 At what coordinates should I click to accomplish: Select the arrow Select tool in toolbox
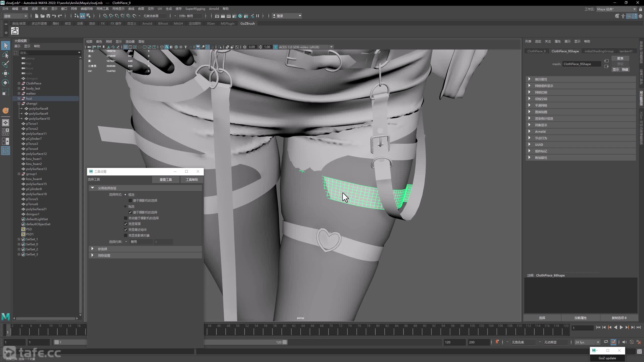[6, 46]
